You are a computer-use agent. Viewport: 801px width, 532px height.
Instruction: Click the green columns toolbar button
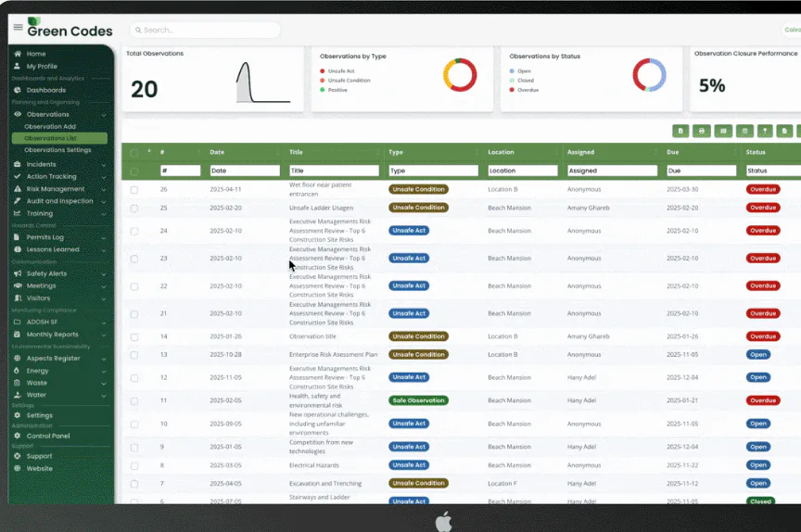coord(723,132)
